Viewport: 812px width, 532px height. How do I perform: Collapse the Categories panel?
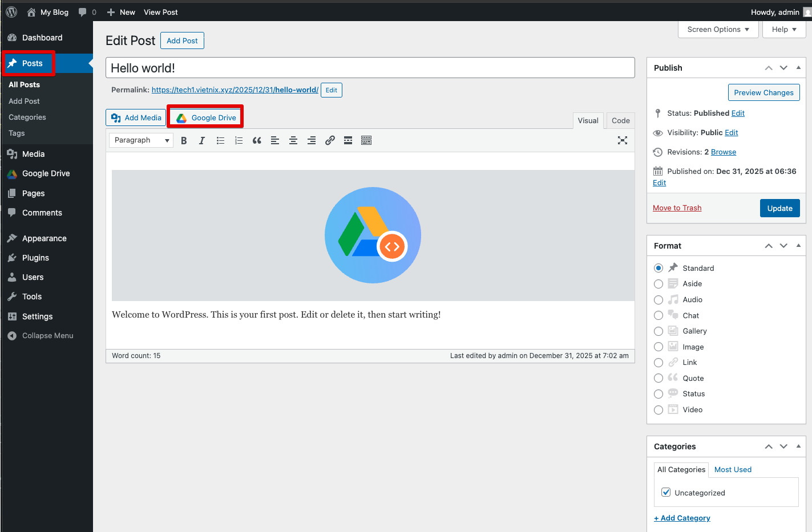click(x=798, y=446)
